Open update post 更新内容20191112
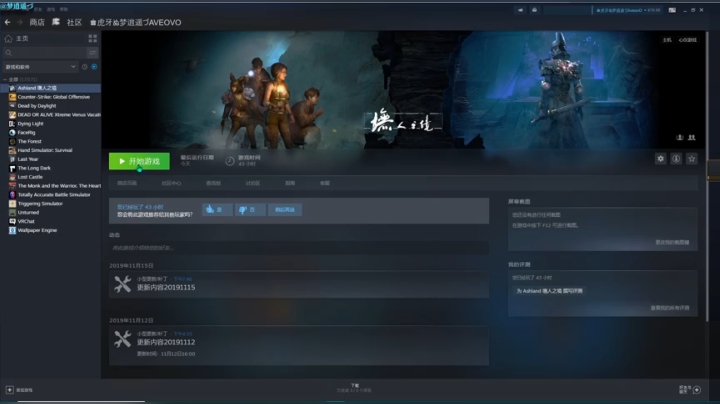 coord(166,342)
